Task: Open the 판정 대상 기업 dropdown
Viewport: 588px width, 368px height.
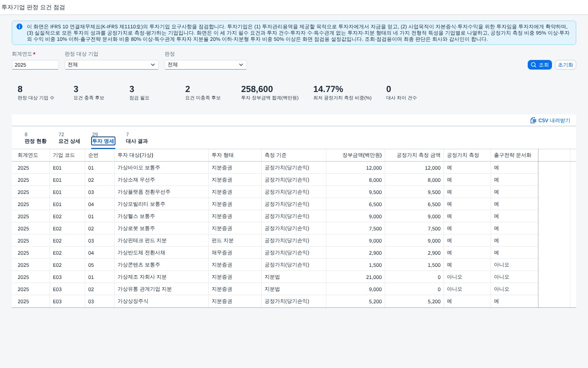Action: (112, 65)
